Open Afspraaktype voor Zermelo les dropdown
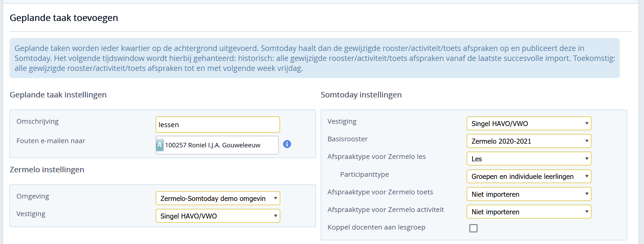Image resolution: width=644 pixels, height=244 pixels. [529, 159]
